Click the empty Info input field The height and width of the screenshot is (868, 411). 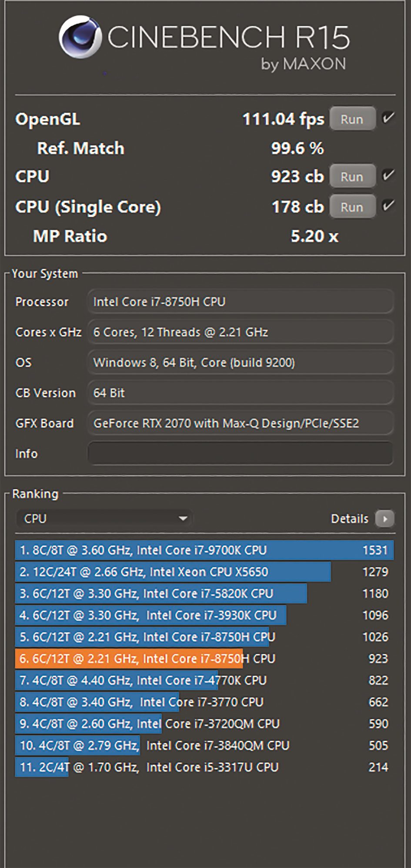click(240, 454)
